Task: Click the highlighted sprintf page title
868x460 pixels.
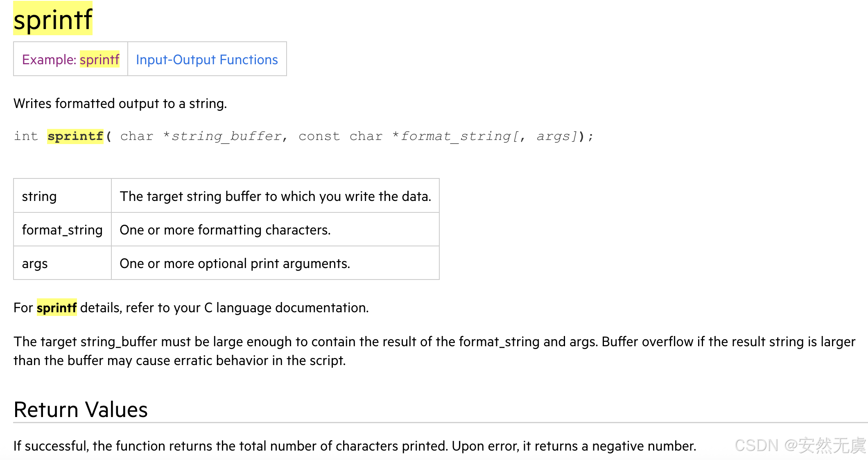Action: click(x=53, y=19)
